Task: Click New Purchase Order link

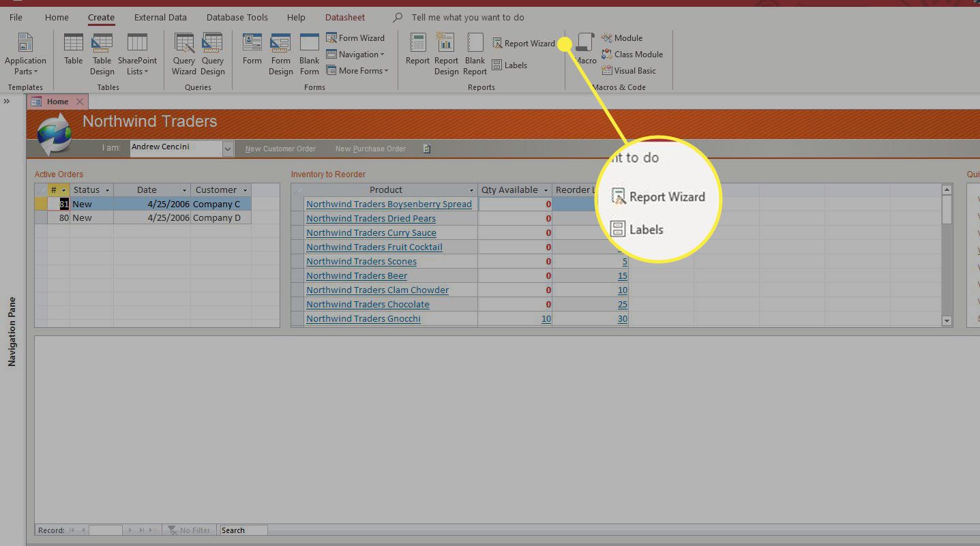Action: click(x=370, y=149)
